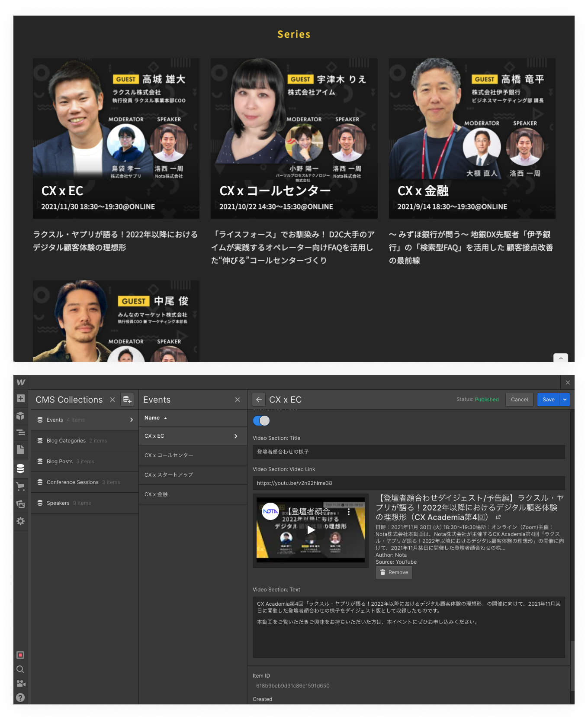Open the Symbols cube panel

pos(20,416)
